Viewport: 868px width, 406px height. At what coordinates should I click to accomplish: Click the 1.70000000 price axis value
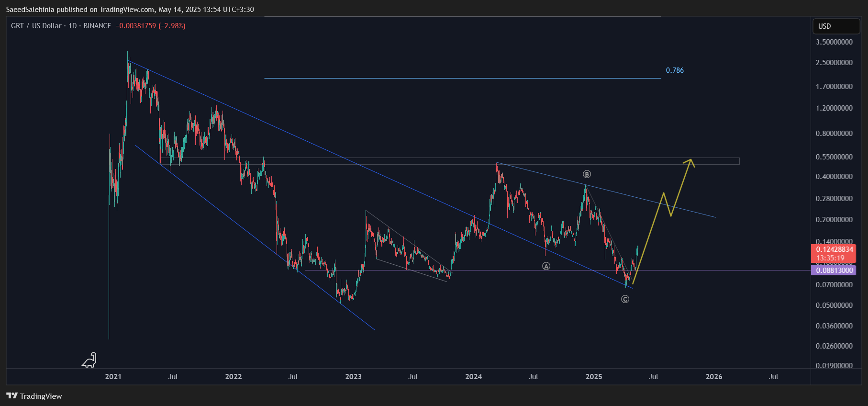point(834,87)
